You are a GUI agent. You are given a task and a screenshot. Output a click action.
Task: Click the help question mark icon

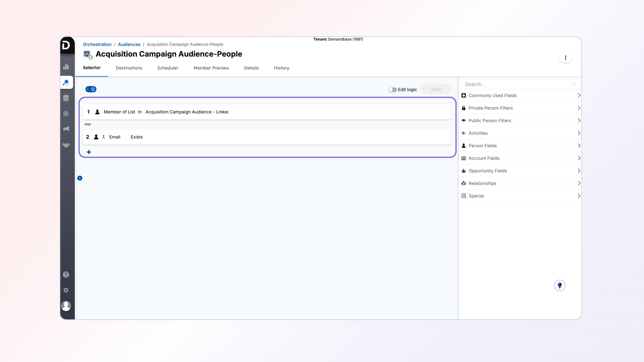66,274
